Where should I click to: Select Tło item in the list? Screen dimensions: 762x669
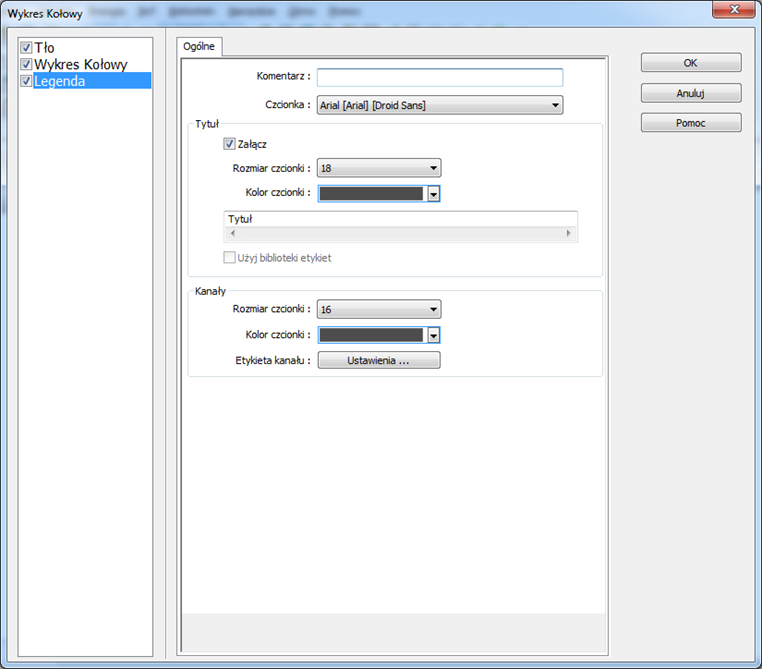coord(44,48)
